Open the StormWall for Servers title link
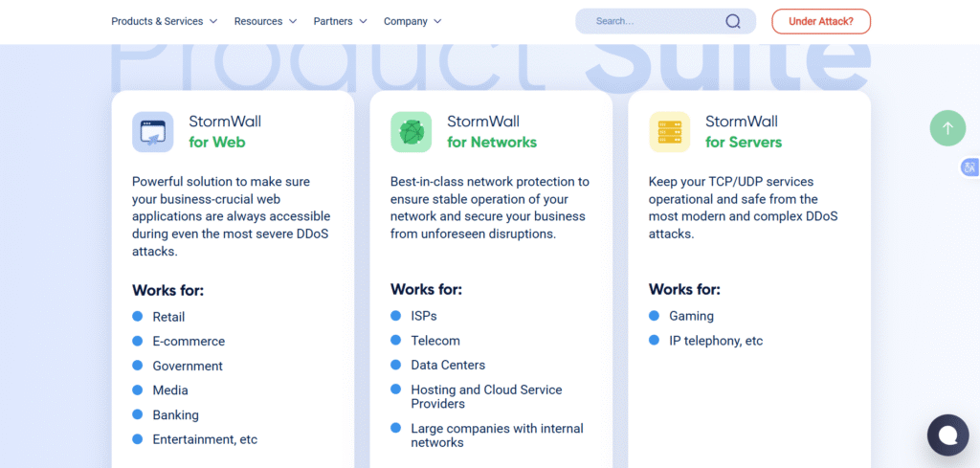 [743, 132]
